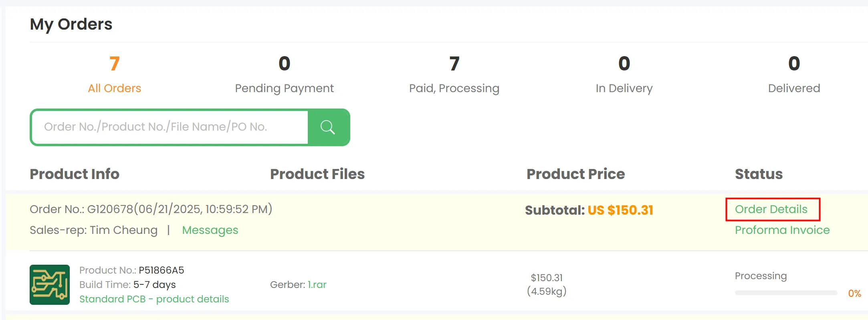Click the Product Info column header
The height and width of the screenshot is (320, 868).
point(75,174)
